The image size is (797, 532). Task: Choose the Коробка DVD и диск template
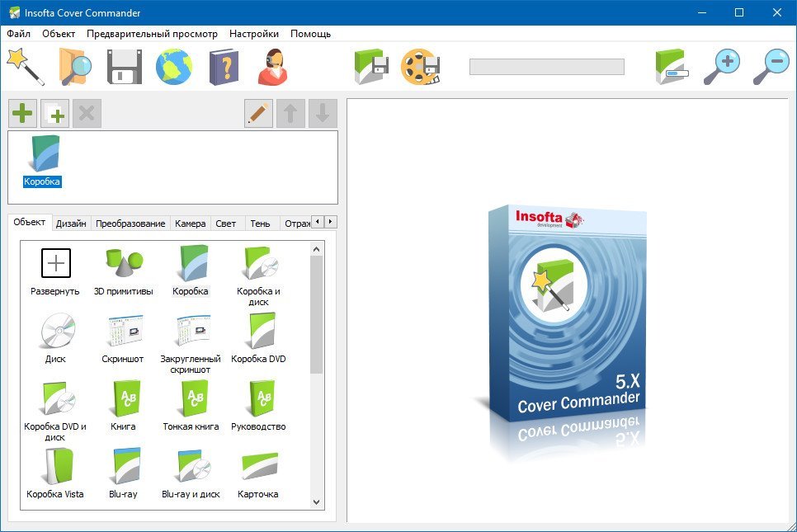(x=55, y=412)
